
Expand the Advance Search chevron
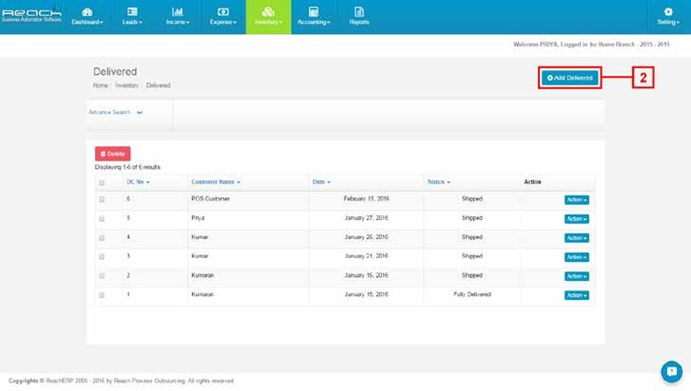139,112
